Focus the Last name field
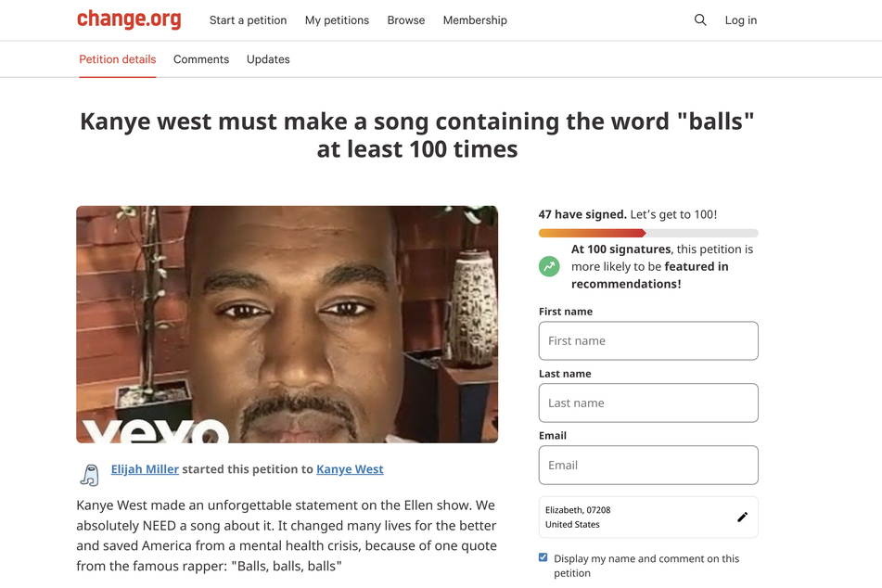The image size is (882, 588). pyautogui.click(x=648, y=403)
